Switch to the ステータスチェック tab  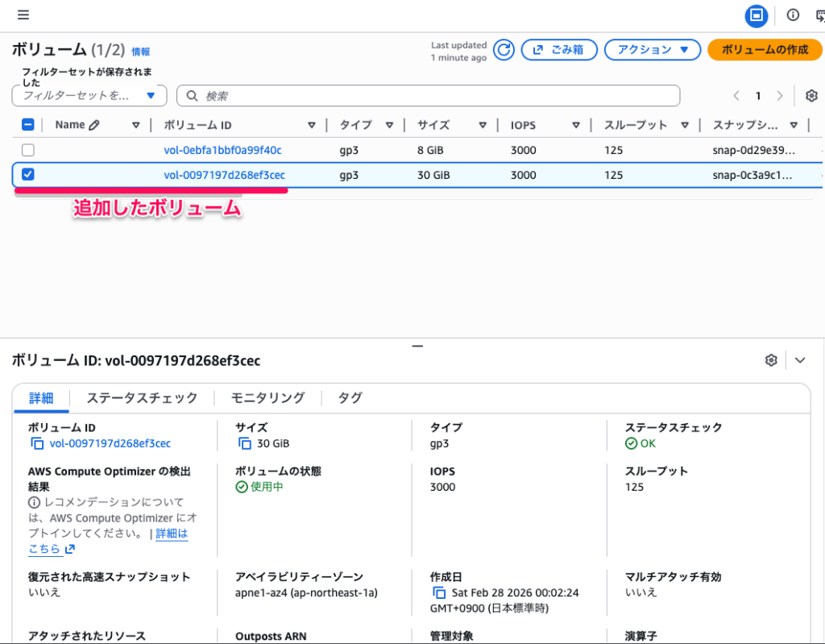point(142,397)
